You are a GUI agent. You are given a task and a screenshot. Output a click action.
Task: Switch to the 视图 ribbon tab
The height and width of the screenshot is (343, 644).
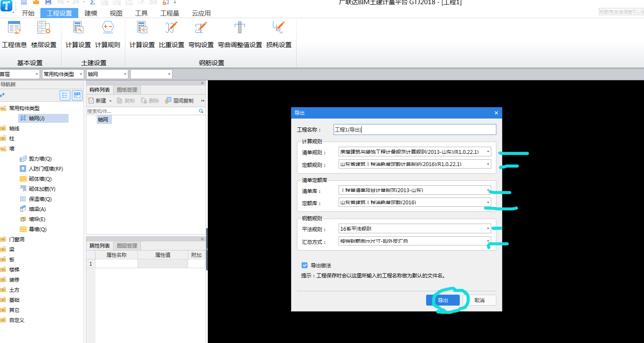click(116, 13)
